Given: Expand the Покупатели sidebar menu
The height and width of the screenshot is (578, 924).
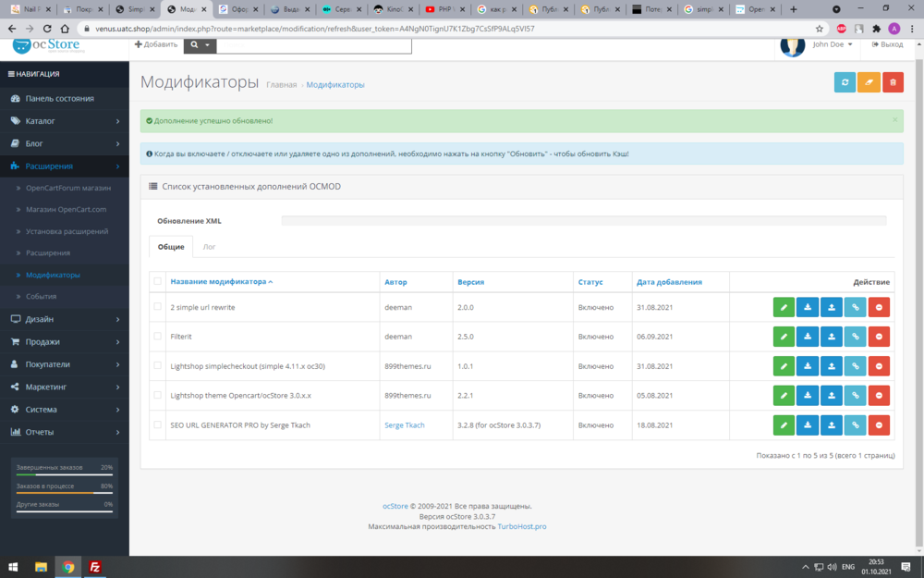Looking at the screenshot, I should (65, 364).
